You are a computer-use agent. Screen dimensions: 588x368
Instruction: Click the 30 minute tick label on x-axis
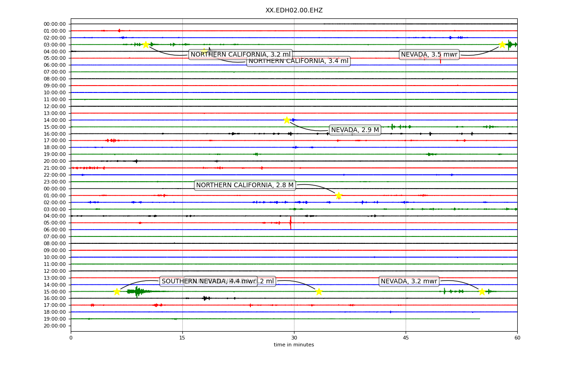coord(294,338)
